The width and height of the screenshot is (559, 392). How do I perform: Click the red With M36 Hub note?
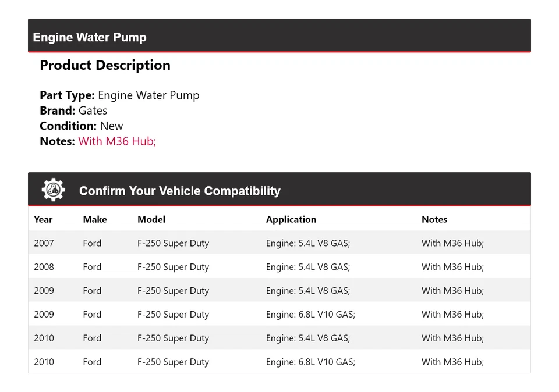[x=117, y=141]
